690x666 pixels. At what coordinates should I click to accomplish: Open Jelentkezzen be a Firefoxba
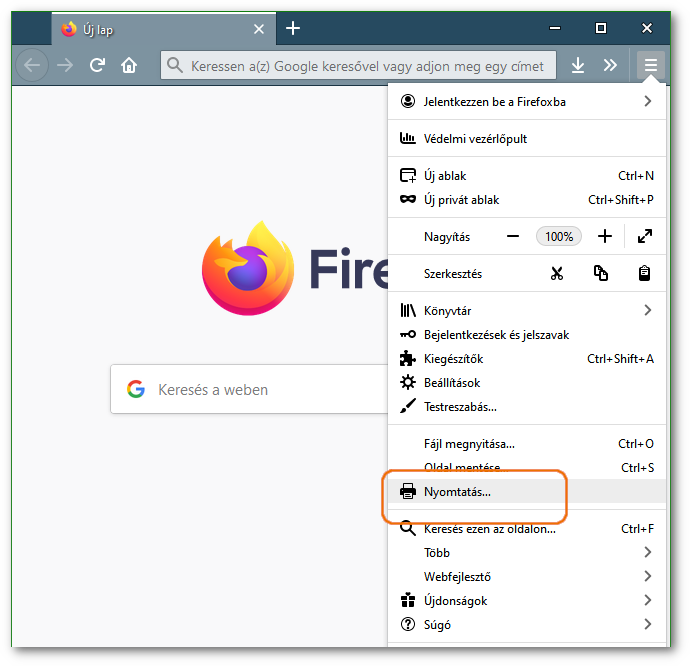click(527, 102)
